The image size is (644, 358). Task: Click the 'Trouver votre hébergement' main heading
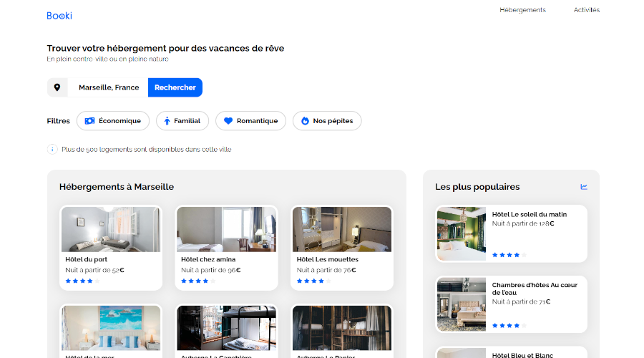pyautogui.click(x=165, y=48)
